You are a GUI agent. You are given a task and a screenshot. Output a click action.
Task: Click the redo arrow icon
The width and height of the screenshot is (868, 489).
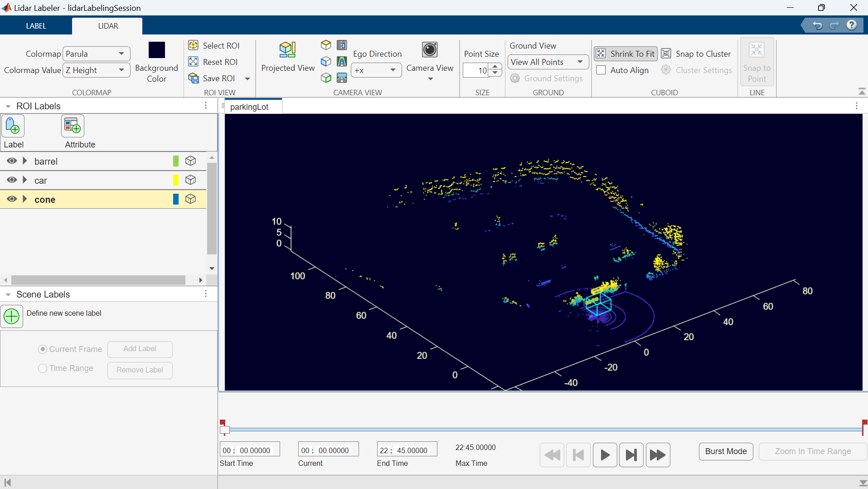(x=834, y=25)
